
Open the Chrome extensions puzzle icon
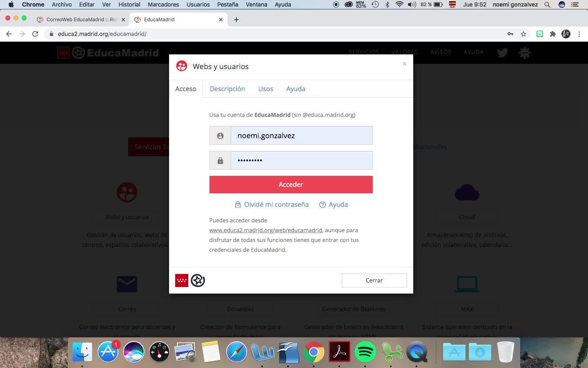coord(553,34)
